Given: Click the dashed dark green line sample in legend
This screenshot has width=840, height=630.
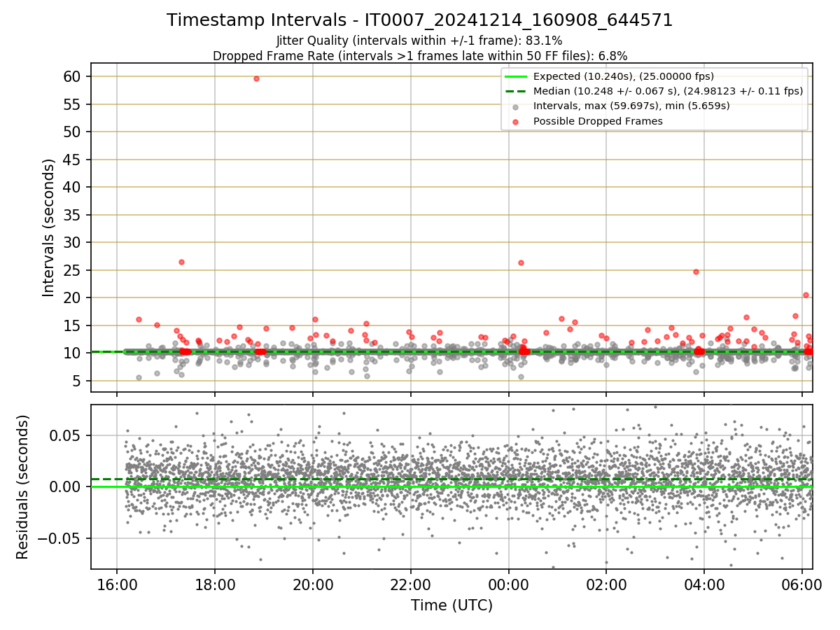Looking at the screenshot, I should [x=515, y=91].
